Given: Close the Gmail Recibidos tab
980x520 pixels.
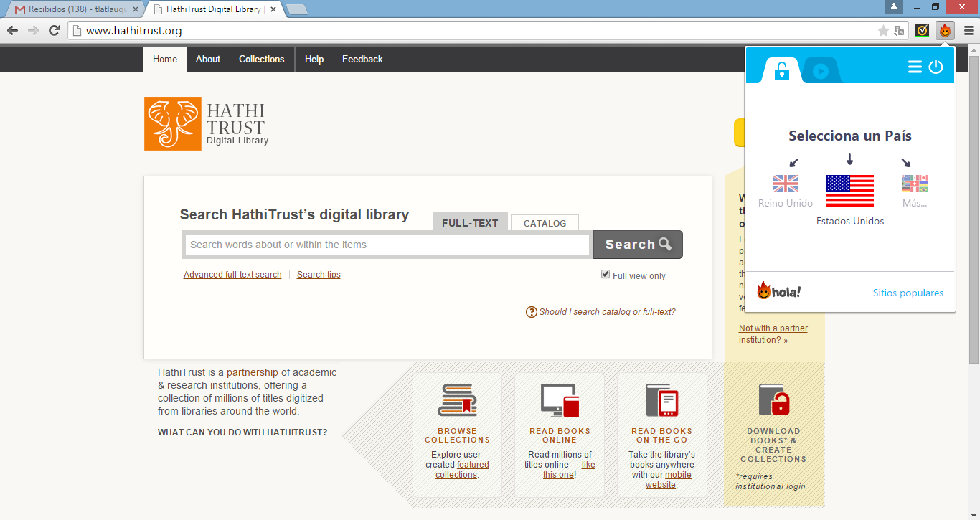Looking at the screenshot, I should [x=135, y=10].
